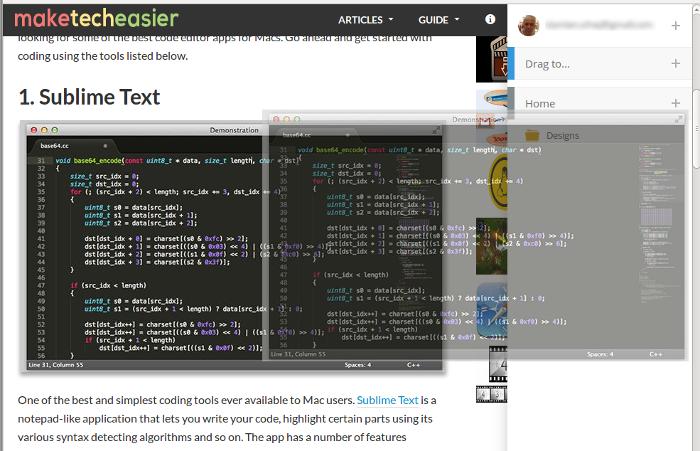Click the film strip thumbnail numbered 4
Screen dimensions: 700x451
498,364
